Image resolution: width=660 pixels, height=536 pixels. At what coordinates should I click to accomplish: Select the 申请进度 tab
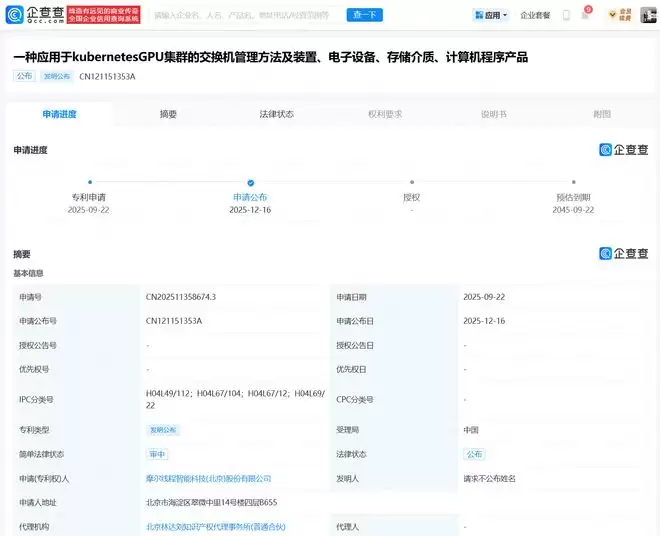pos(59,114)
